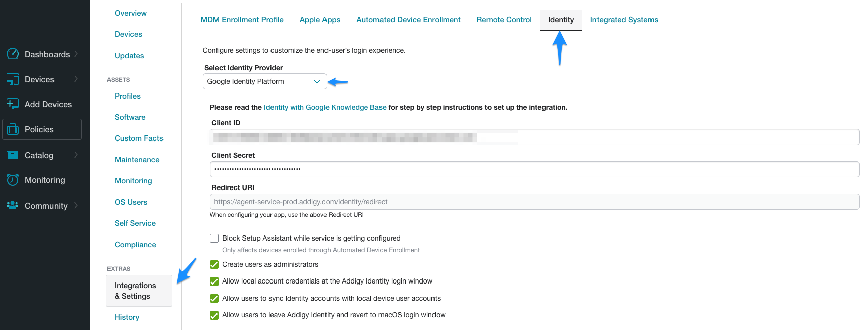Image resolution: width=868 pixels, height=330 pixels.
Task: Open the Select Identity Provider dropdown
Action: tap(264, 81)
